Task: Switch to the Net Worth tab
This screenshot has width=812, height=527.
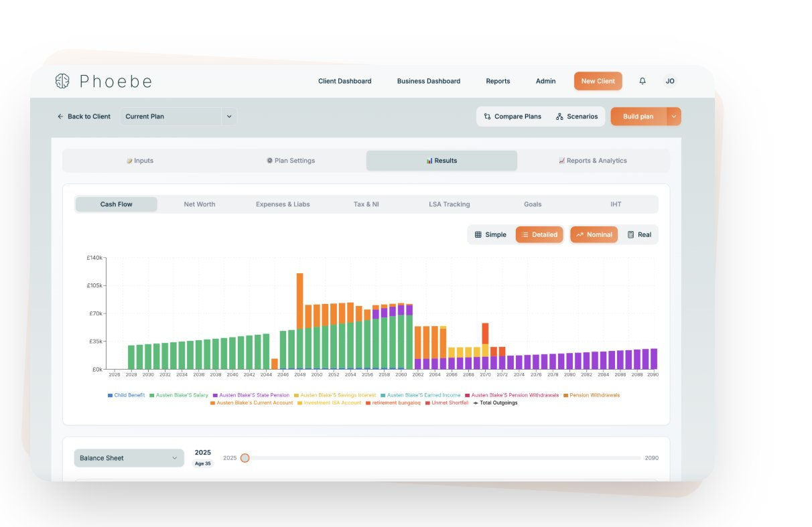Action: (x=199, y=204)
